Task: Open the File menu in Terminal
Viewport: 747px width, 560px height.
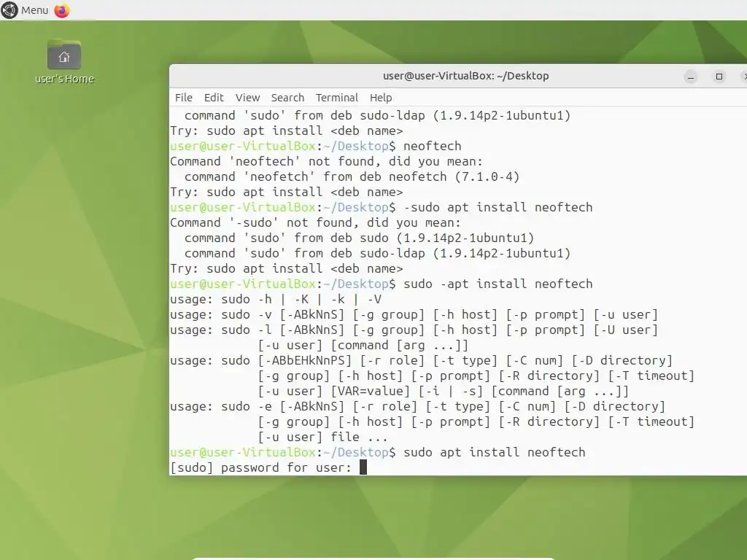Action: click(x=184, y=98)
